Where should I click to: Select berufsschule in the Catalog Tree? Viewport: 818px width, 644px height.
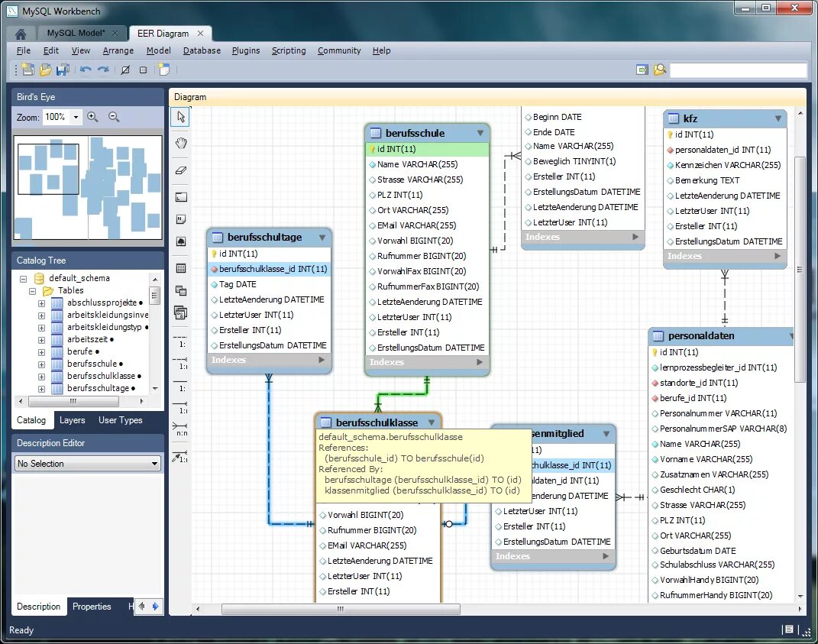click(x=92, y=364)
